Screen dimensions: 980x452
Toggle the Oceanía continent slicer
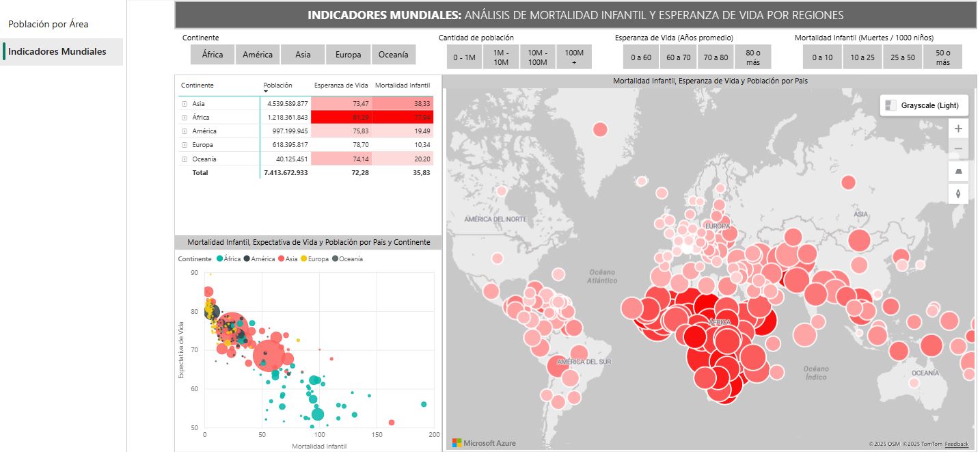point(393,55)
